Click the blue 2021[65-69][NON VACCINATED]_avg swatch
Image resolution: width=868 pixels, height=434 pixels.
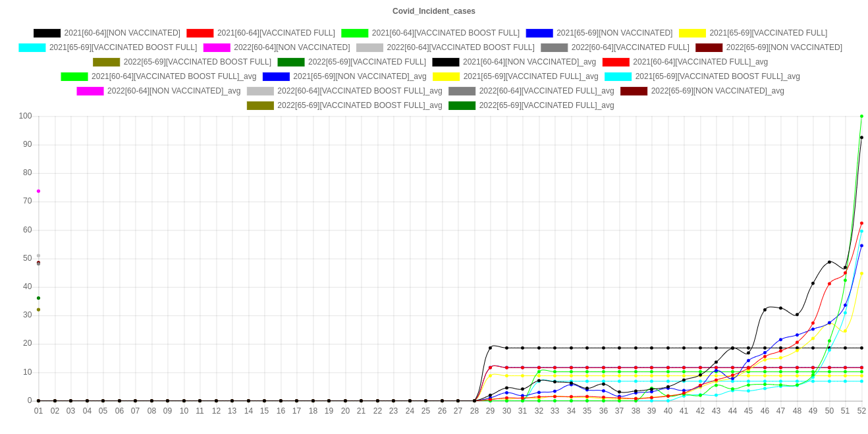[x=276, y=76]
